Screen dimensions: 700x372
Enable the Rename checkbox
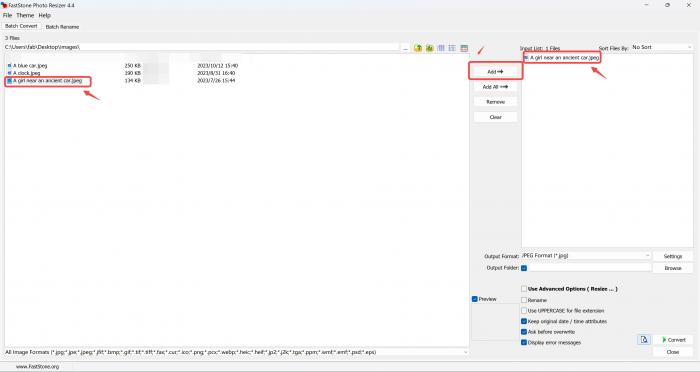click(x=524, y=300)
